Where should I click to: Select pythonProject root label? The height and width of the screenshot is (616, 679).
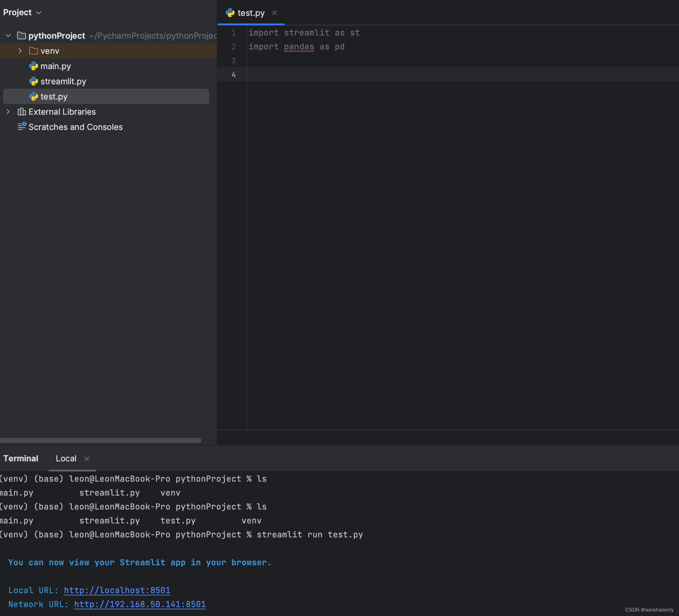click(56, 36)
